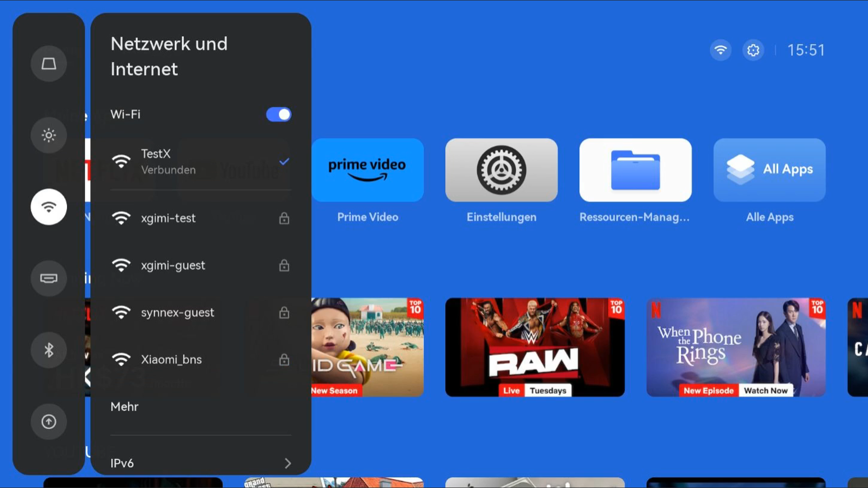Click the Xiaomi_bns Wi-Fi signal icon
This screenshot has width=868, height=488.
[x=121, y=360]
